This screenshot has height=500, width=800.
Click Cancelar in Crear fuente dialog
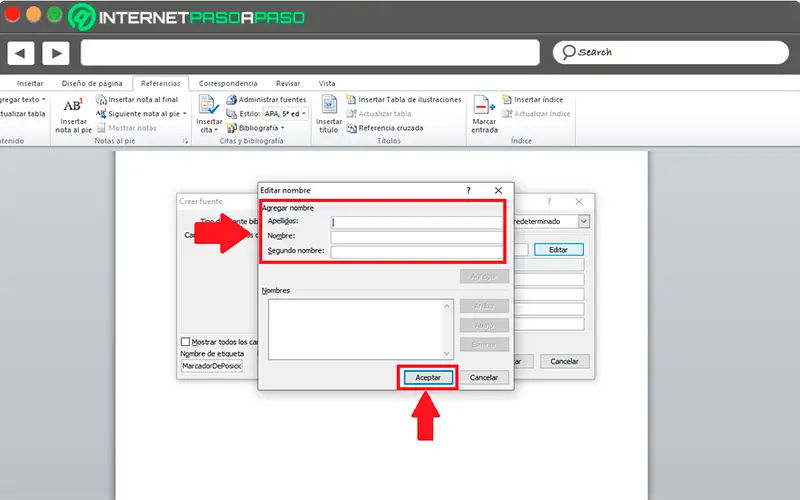pos(564,361)
